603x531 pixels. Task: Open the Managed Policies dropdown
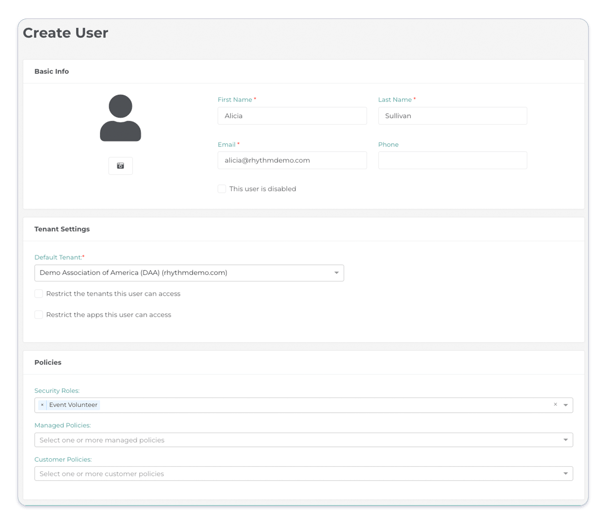(303, 440)
